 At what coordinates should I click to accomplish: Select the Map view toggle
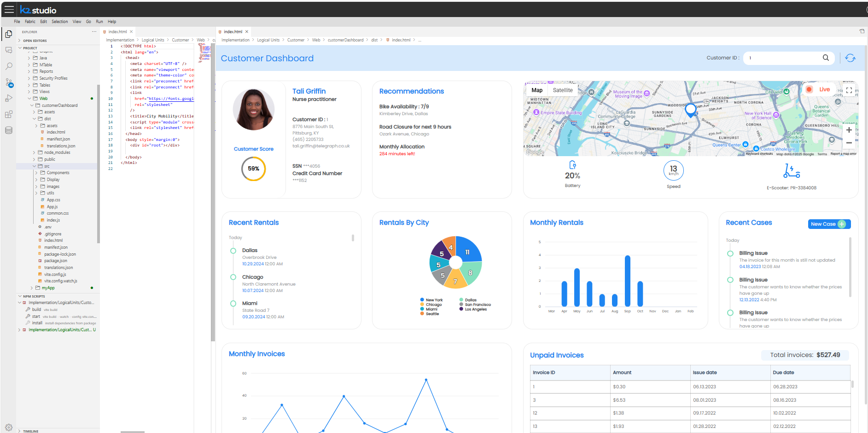coord(537,90)
